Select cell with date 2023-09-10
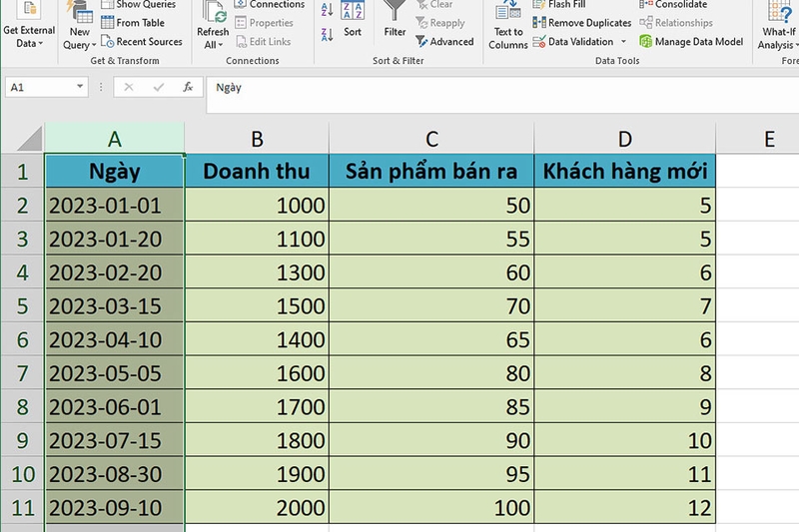799x532 pixels. pyautogui.click(x=115, y=508)
